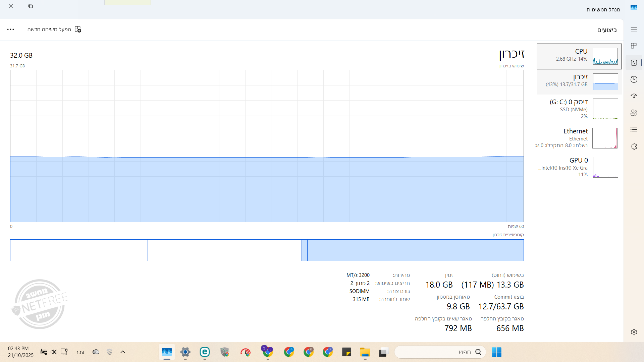The width and height of the screenshot is (644, 362).
Task: Click the run new task button
Action: pyautogui.click(x=54, y=29)
